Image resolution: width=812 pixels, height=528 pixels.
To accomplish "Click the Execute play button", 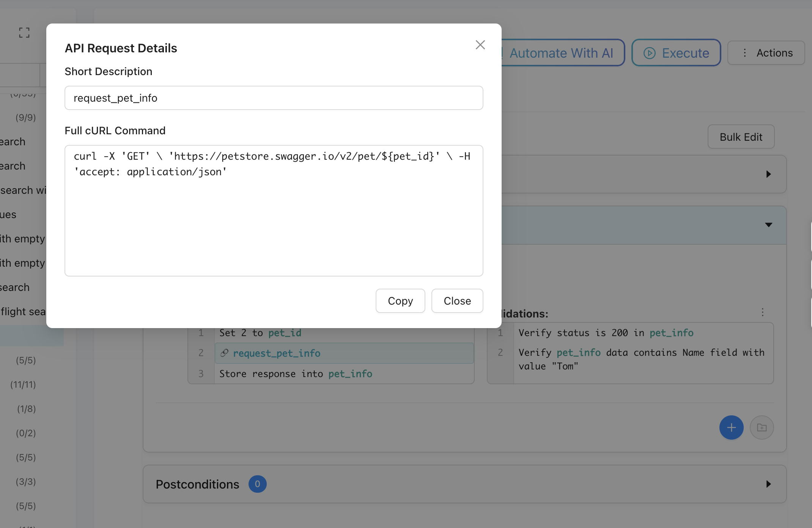I will point(676,53).
